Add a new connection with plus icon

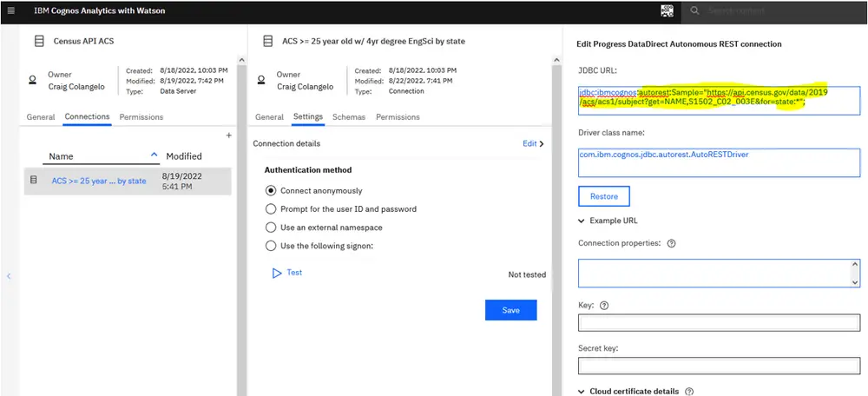click(228, 135)
